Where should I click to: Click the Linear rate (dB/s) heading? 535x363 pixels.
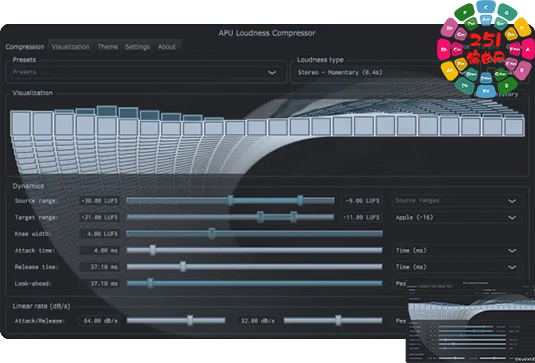[41, 306]
